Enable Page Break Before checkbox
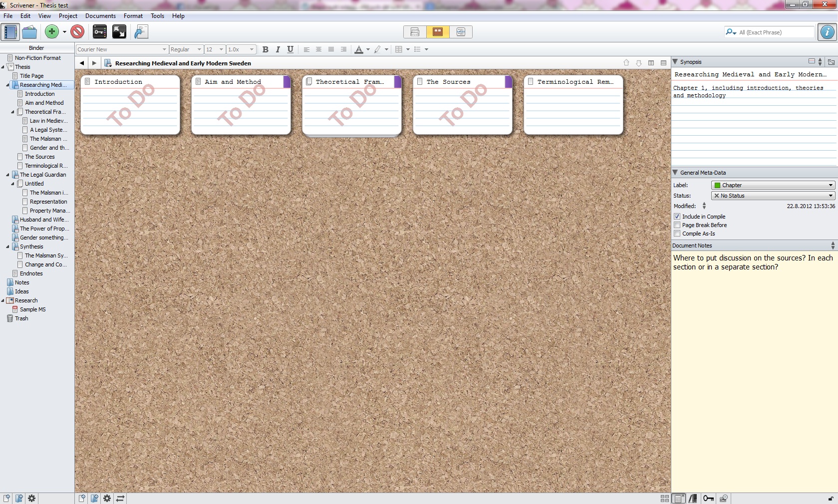 (x=677, y=225)
